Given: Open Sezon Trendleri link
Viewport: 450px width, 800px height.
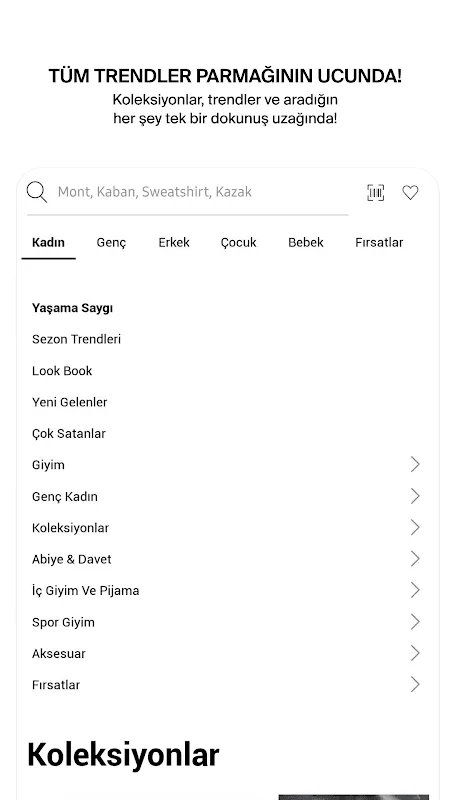Looking at the screenshot, I should click(x=77, y=339).
